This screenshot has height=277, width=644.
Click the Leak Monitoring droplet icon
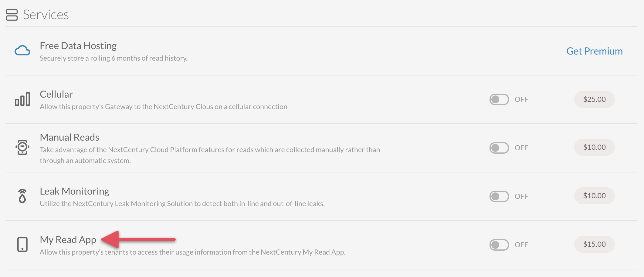point(22,196)
